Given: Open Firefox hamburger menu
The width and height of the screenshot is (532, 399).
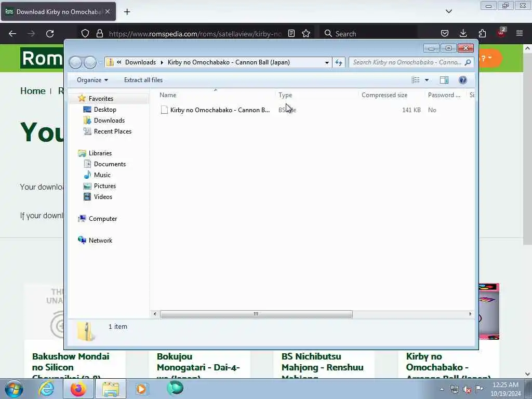Looking at the screenshot, I should tap(520, 33).
